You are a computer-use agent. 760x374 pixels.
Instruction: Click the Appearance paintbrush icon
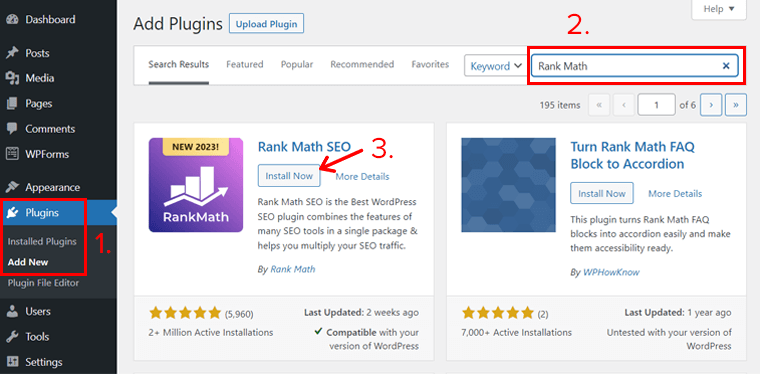coord(12,187)
